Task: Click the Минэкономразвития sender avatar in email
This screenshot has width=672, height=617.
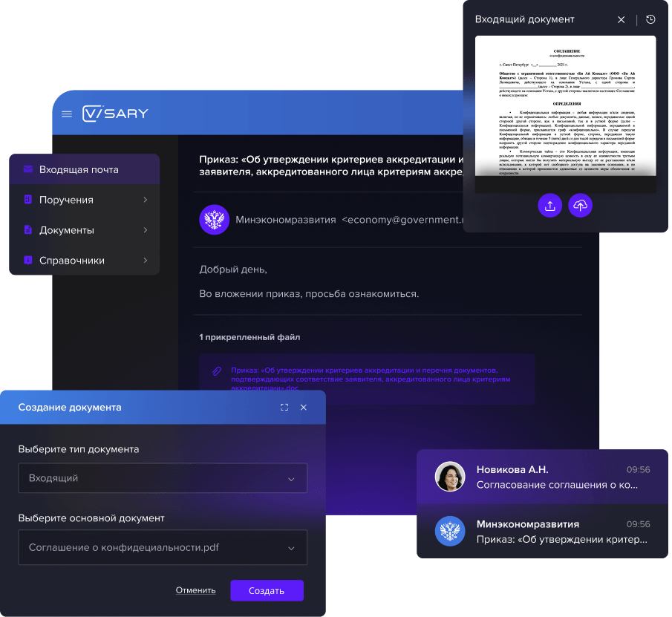Action: pyautogui.click(x=214, y=220)
